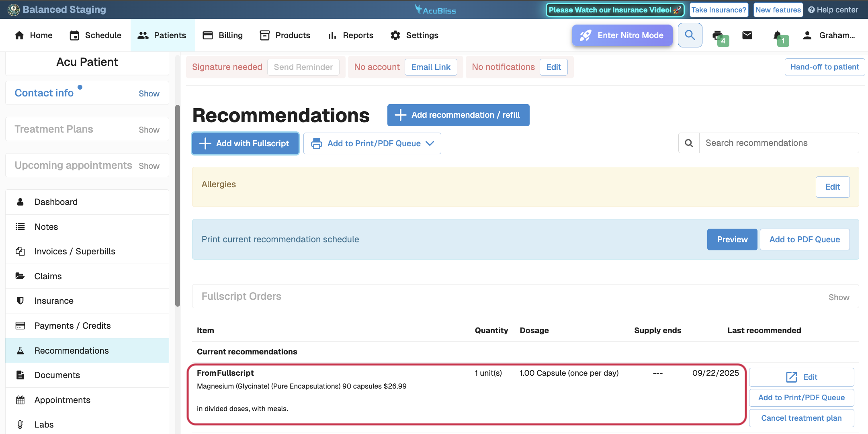The height and width of the screenshot is (434, 868).
Task: Show the Treatment Plans section
Action: [x=149, y=130]
